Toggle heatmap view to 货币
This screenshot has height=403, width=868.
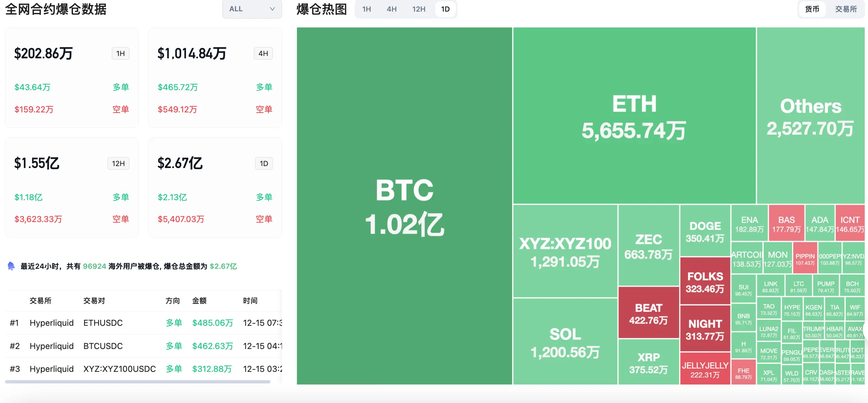click(812, 9)
